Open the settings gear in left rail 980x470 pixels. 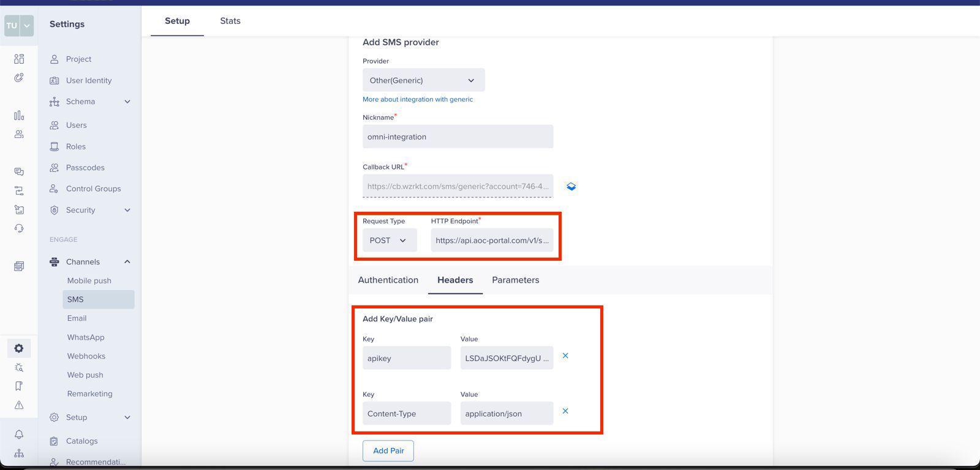click(19, 348)
